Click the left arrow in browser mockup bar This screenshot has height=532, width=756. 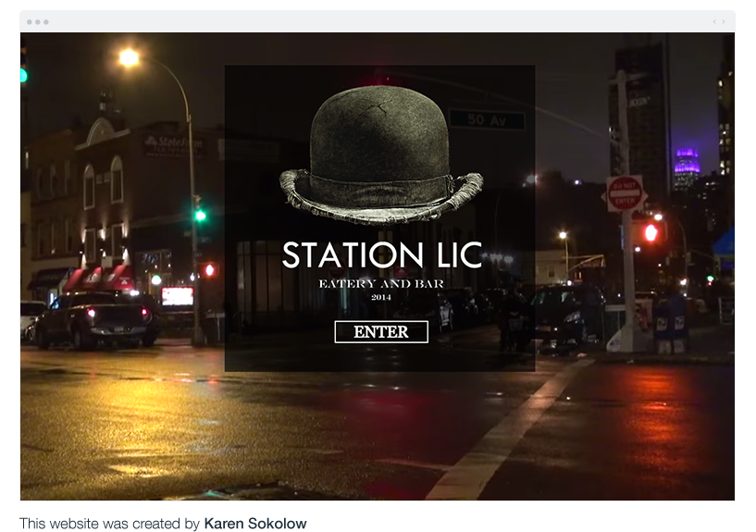(x=714, y=21)
